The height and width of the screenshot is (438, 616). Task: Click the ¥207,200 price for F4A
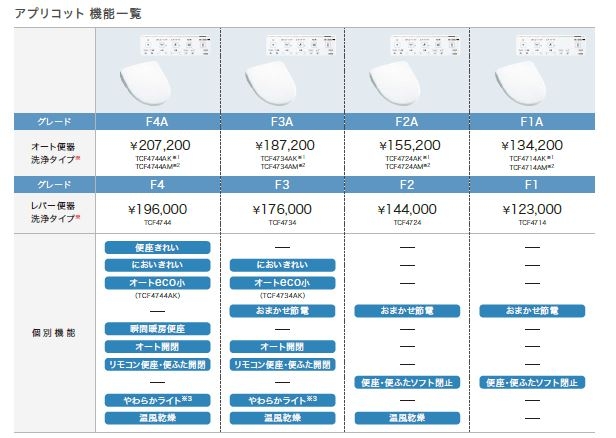pos(157,145)
